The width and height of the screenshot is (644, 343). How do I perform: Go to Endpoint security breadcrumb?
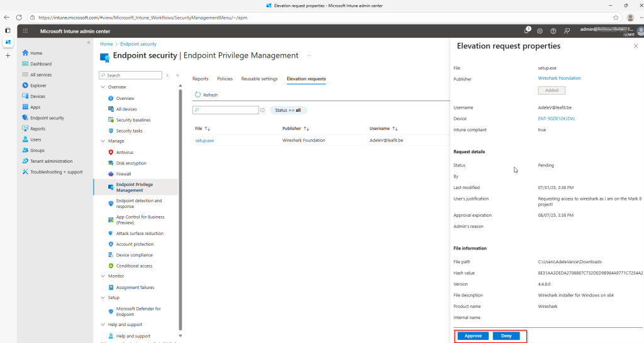pos(138,44)
